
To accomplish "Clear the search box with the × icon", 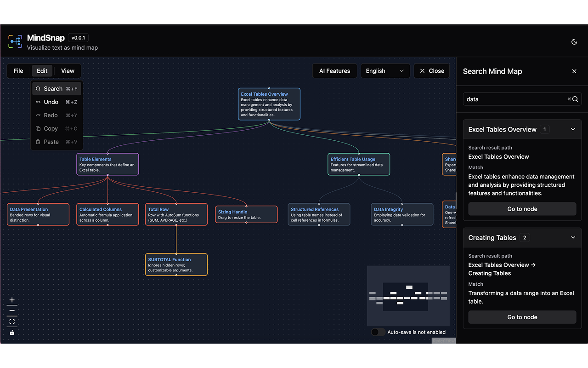I will tap(568, 99).
